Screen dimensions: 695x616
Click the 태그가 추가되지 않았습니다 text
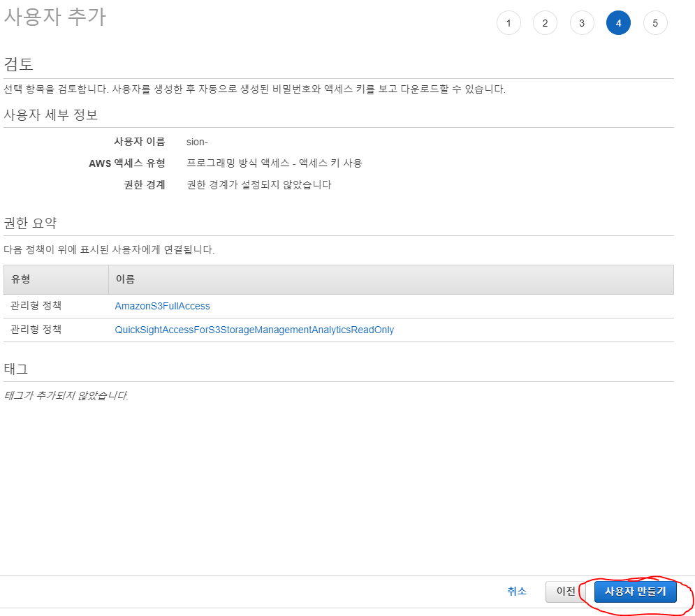click(66, 395)
